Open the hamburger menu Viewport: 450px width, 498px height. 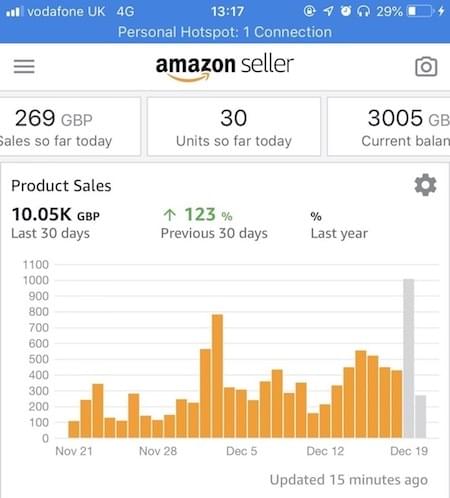click(24, 66)
